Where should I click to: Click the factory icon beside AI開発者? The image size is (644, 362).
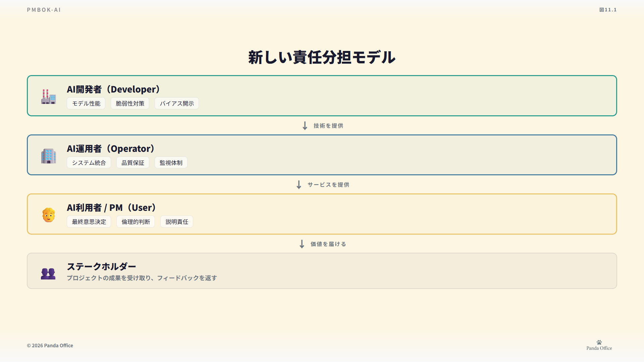pyautogui.click(x=49, y=97)
